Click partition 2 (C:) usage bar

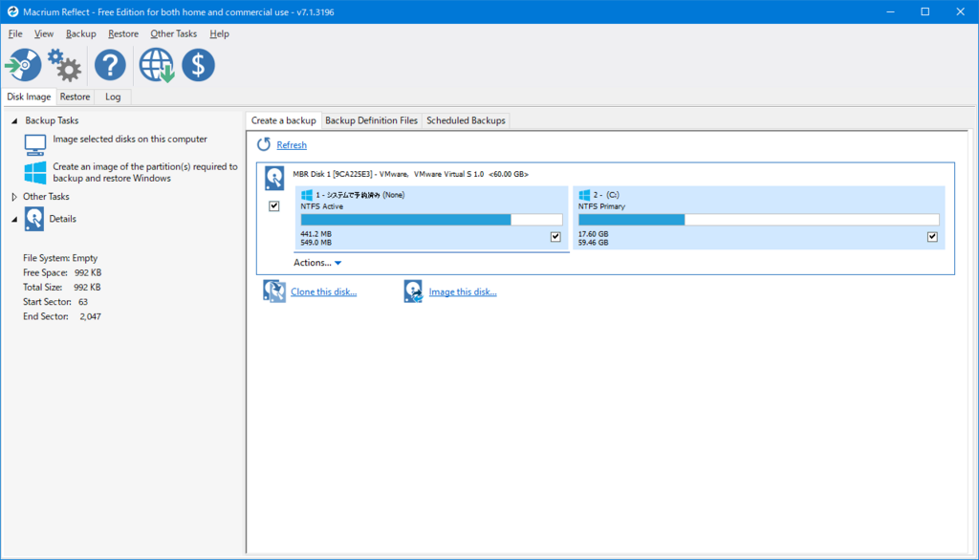click(x=758, y=220)
